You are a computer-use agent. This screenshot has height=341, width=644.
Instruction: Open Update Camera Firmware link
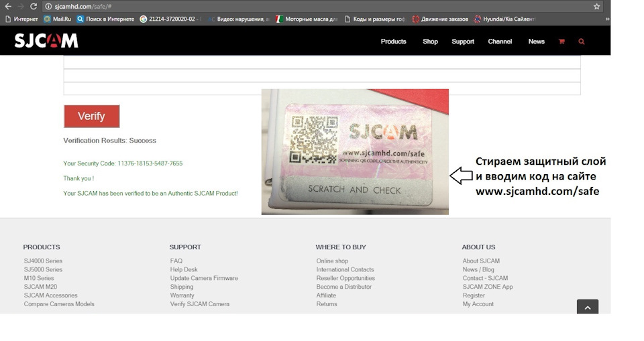[x=204, y=278]
